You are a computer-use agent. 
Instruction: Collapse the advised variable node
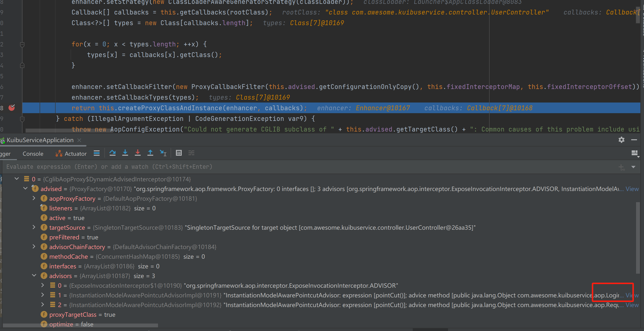(25, 189)
